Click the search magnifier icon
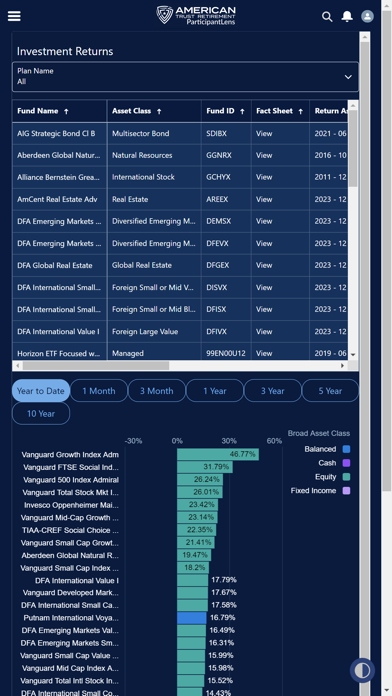 pos(327,17)
